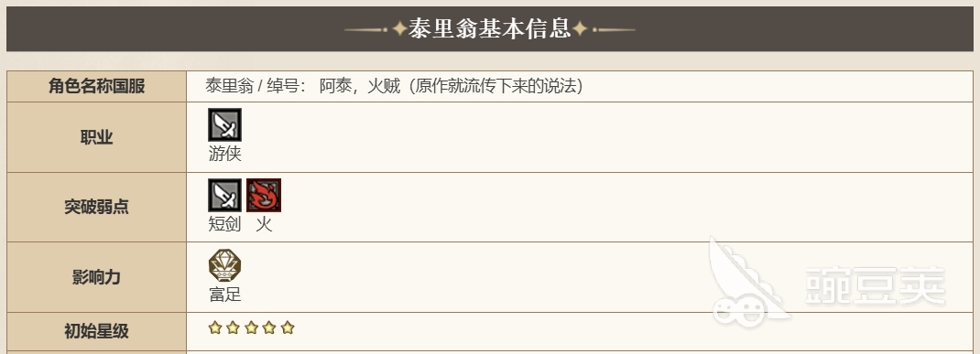980x354 pixels.
Task: Click the 短剑 weakness icon
Action: coord(224,195)
